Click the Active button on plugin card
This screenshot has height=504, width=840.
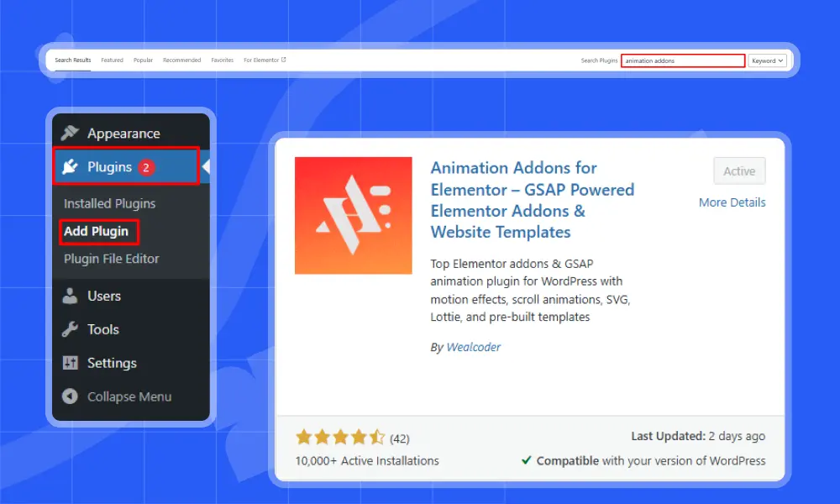[739, 171]
